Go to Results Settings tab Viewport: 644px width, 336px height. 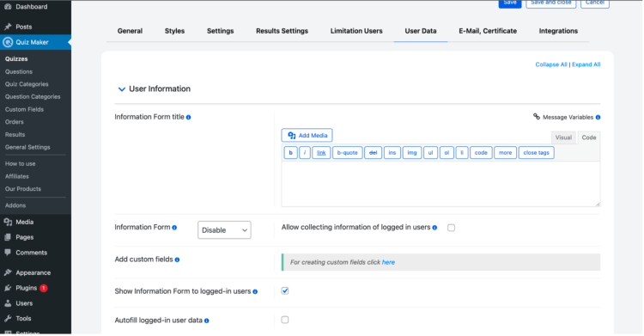(x=282, y=31)
